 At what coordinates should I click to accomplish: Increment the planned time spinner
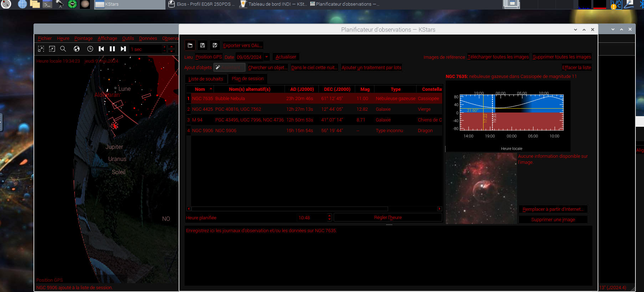click(x=329, y=215)
